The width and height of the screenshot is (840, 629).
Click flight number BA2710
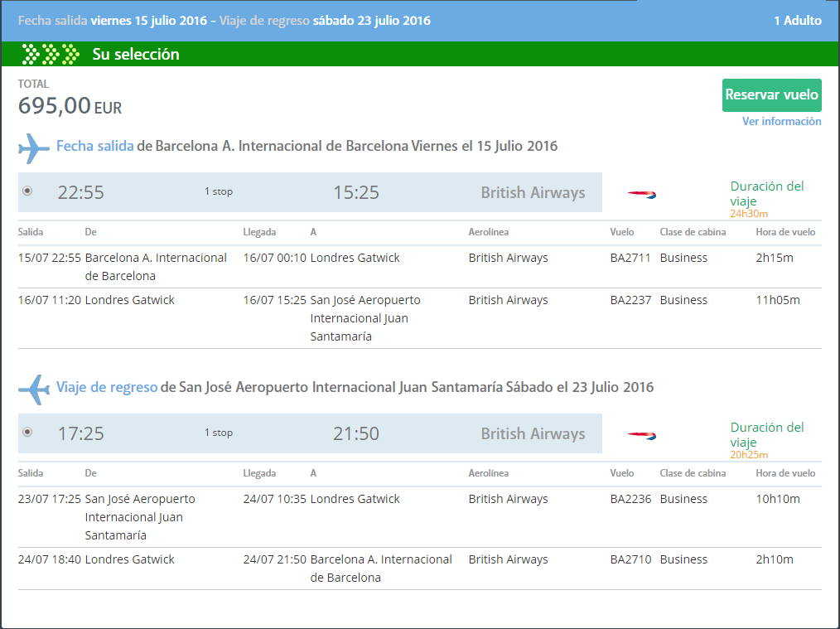point(630,559)
